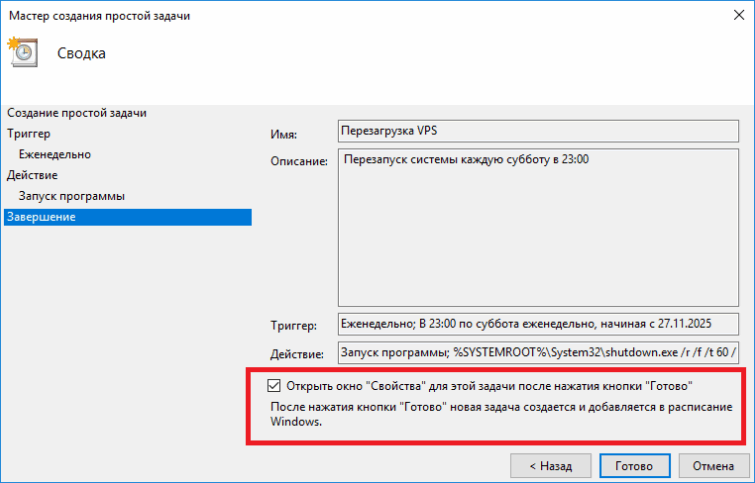
Task: Cancel the wizard with Отмена
Action: [x=713, y=466]
